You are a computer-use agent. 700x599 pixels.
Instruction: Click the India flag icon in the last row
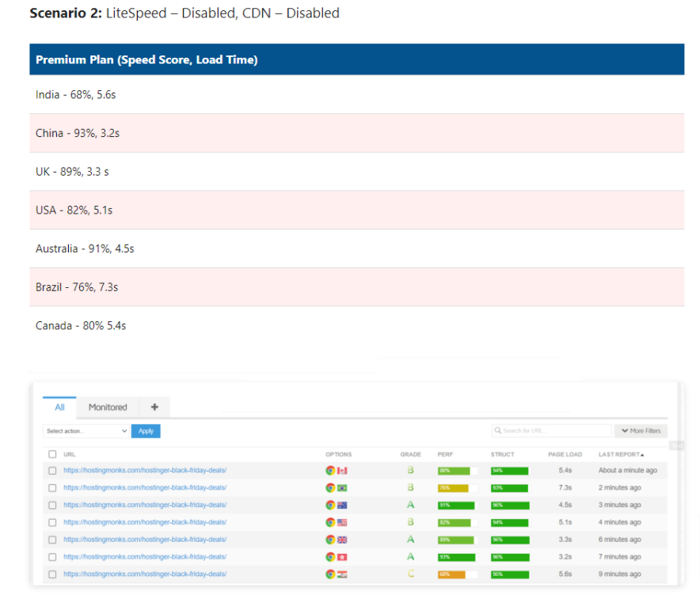tap(342, 573)
